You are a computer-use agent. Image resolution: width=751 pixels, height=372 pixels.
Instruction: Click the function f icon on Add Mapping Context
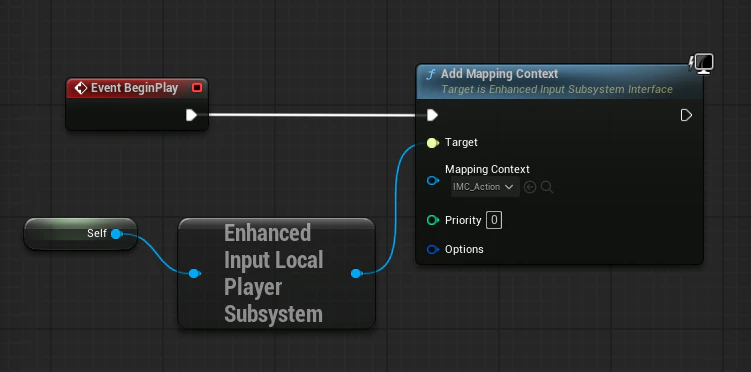pyautogui.click(x=431, y=75)
